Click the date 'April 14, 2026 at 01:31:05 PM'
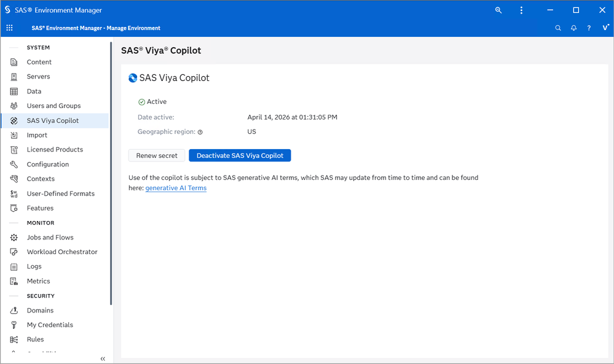614x364 pixels. coord(292,117)
